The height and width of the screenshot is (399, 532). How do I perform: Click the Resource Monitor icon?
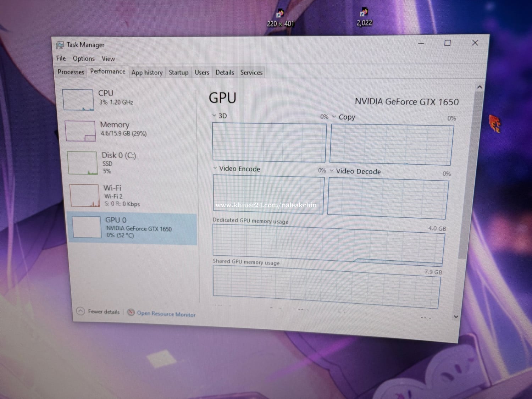click(x=131, y=312)
